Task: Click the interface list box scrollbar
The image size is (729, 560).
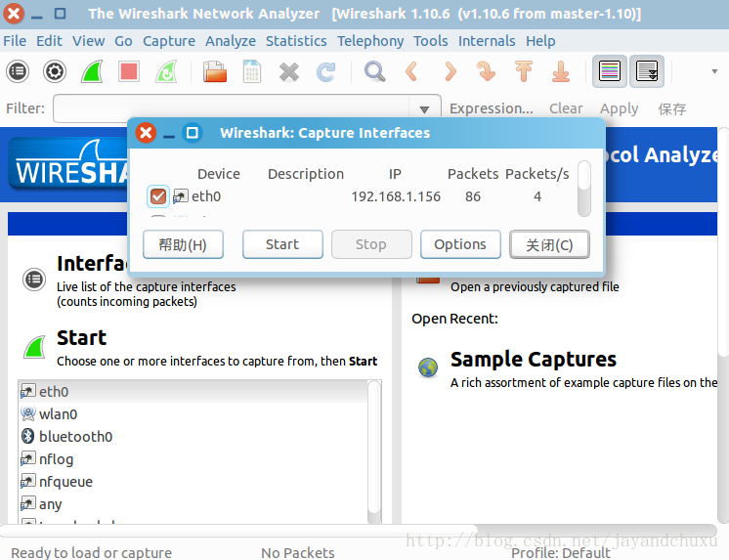Action: click(374, 452)
